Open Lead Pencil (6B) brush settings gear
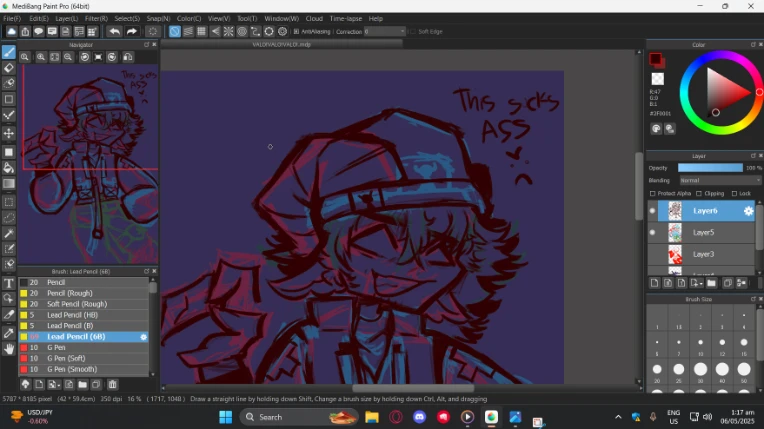764x429 pixels. coord(144,337)
